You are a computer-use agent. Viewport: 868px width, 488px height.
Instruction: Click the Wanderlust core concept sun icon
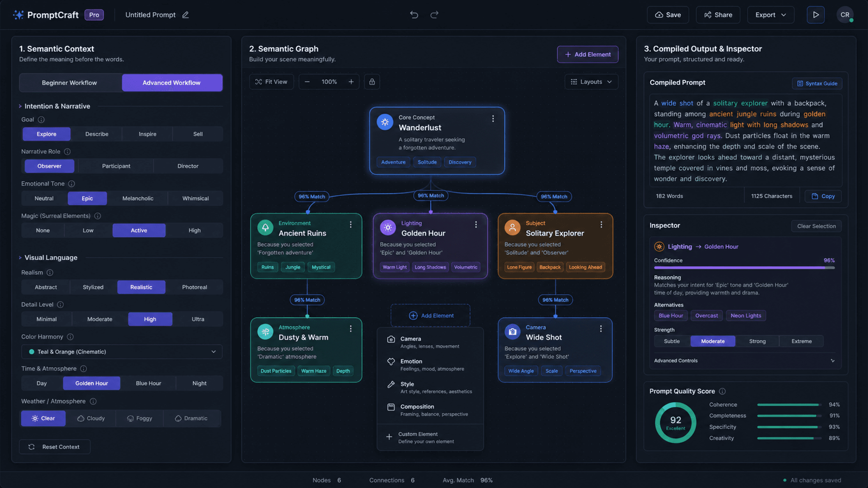pyautogui.click(x=385, y=122)
